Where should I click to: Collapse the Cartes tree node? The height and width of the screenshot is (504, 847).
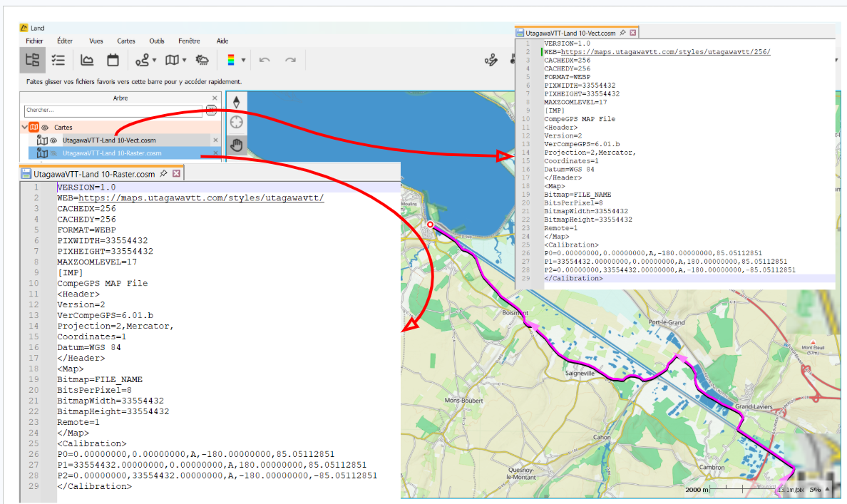point(24,127)
